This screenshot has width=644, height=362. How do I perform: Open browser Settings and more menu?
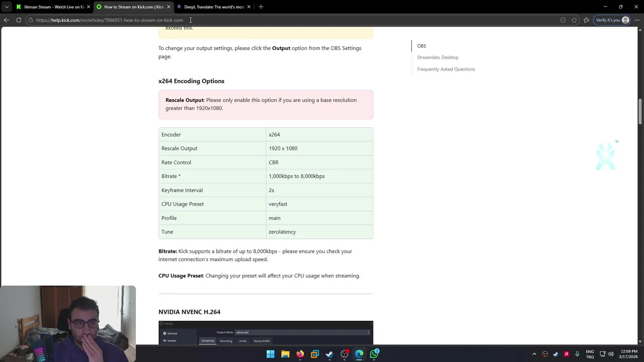point(637,20)
